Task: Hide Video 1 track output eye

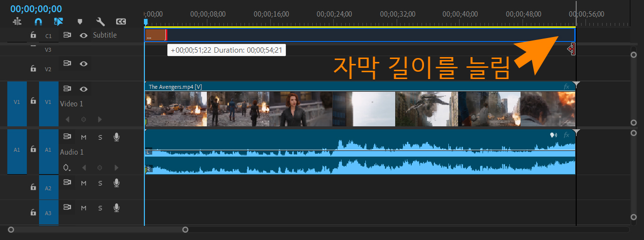Action: [x=83, y=89]
